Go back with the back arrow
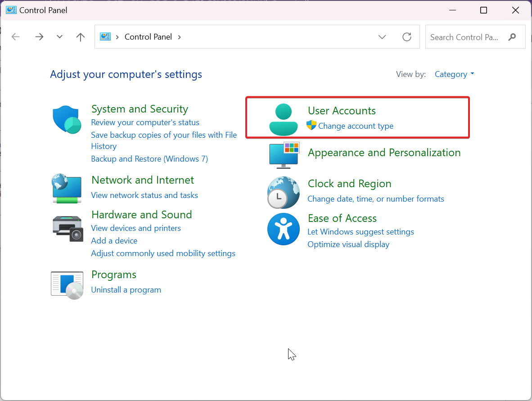This screenshot has height=401, width=532. pos(16,36)
